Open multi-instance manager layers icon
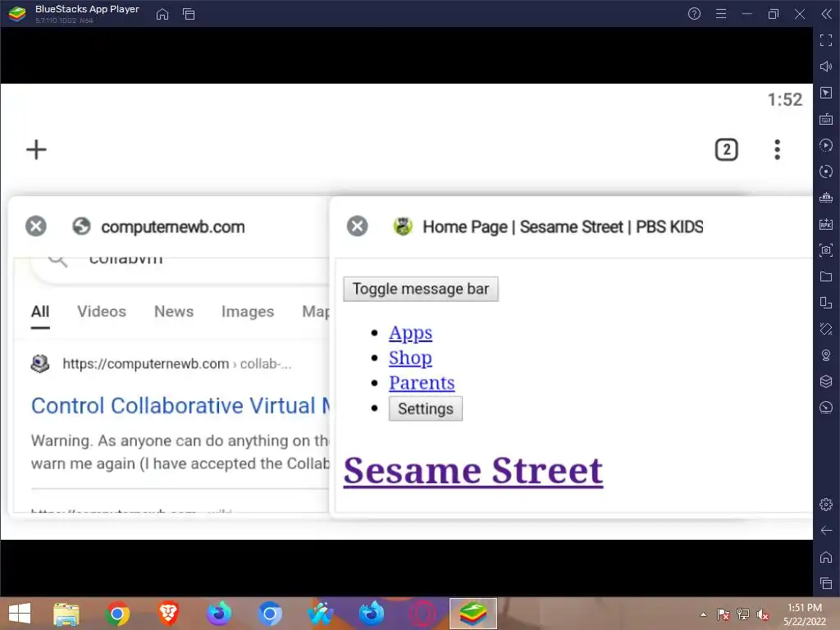Image resolution: width=840 pixels, height=630 pixels. click(x=826, y=381)
